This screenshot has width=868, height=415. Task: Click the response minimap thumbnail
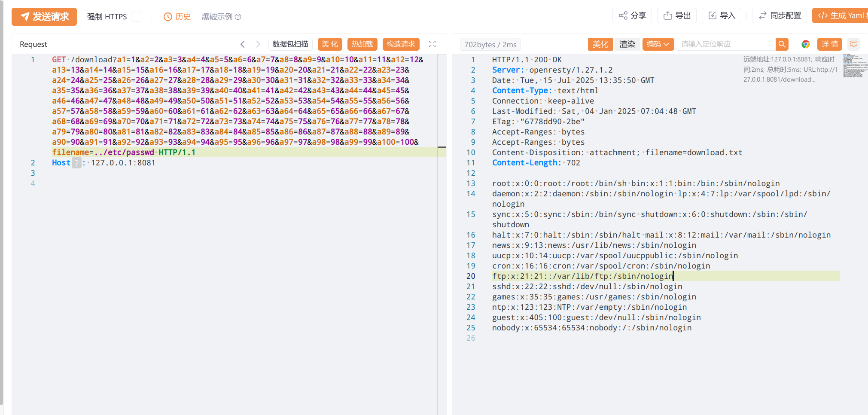[x=855, y=66]
